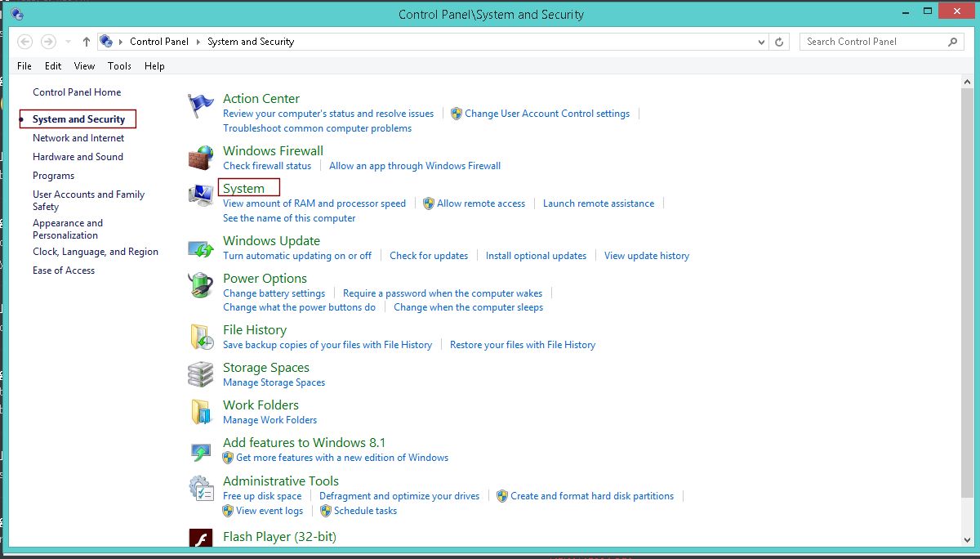980x559 pixels.
Task: Open the Action Center heading link
Action: coord(261,99)
